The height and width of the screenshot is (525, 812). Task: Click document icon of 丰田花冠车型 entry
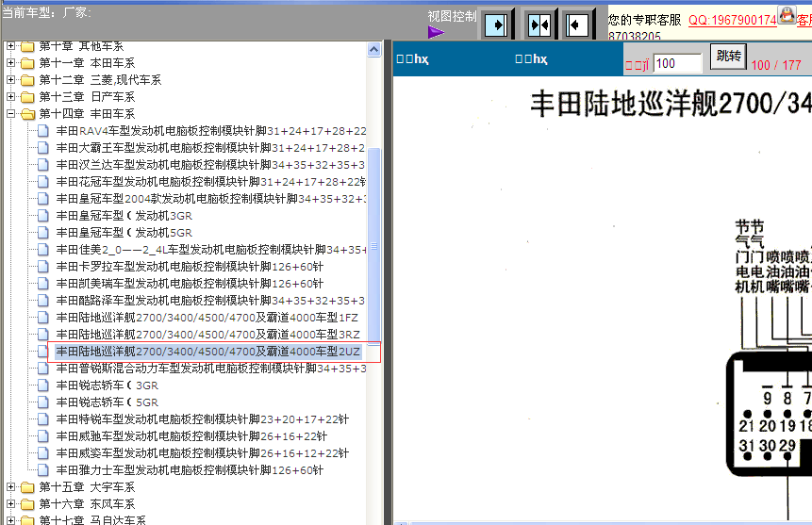coord(43,182)
